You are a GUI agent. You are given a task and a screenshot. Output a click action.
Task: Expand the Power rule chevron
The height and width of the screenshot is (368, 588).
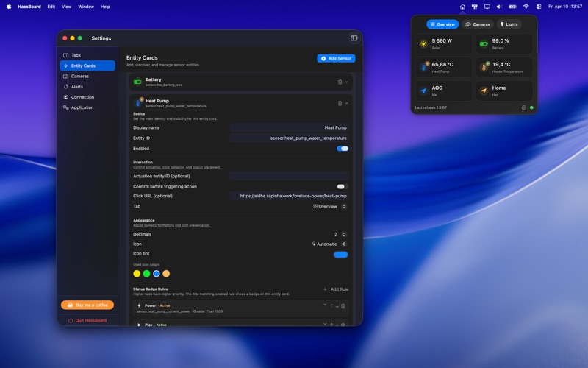[x=325, y=305]
